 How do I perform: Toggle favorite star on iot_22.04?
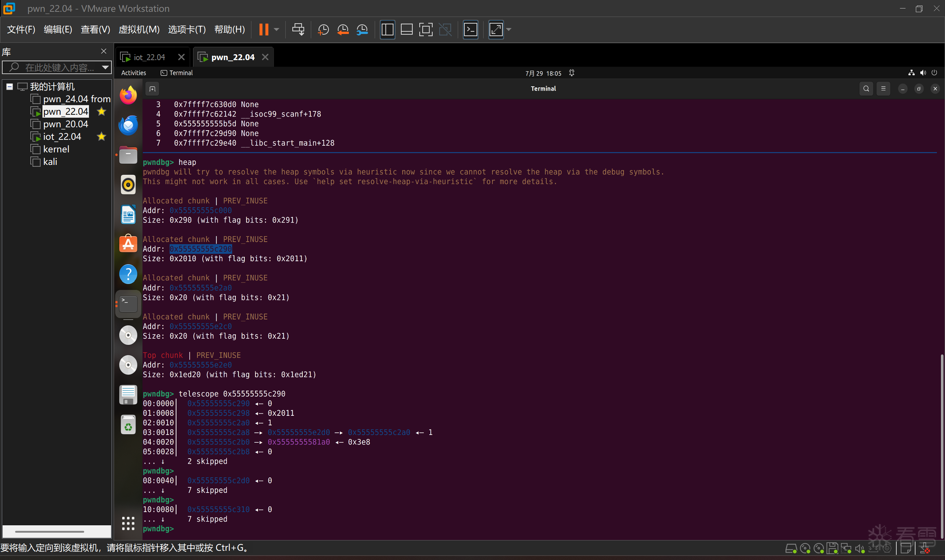click(101, 136)
